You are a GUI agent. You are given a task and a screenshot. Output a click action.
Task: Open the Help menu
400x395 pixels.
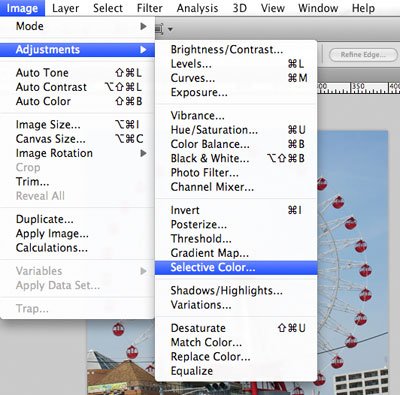click(x=363, y=8)
